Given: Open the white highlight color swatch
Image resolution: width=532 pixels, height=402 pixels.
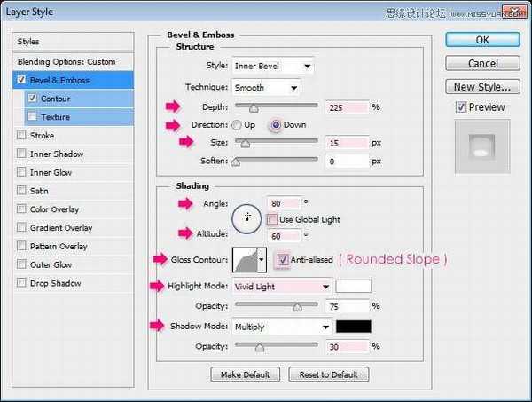Looking at the screenshot, I should (x=353, y=287).
